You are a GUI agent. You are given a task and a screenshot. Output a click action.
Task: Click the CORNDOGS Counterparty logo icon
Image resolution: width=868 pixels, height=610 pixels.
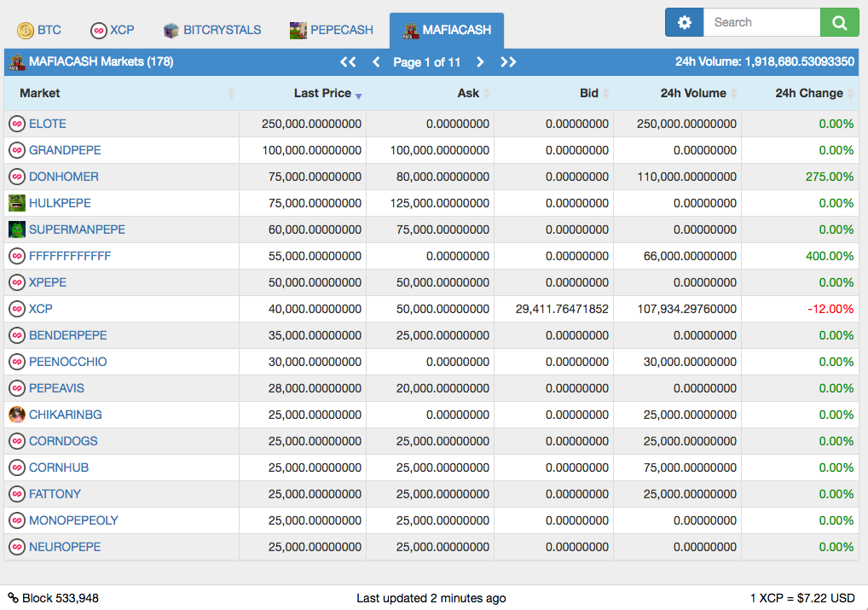tap(16, 441)
